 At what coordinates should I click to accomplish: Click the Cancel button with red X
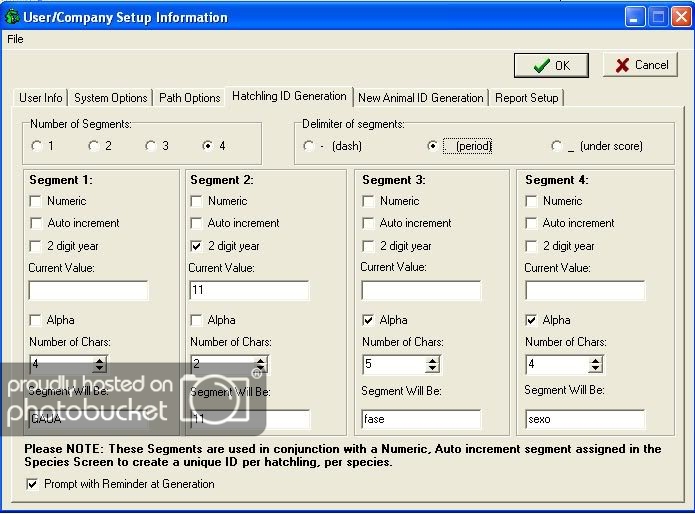tap(640, 65)
